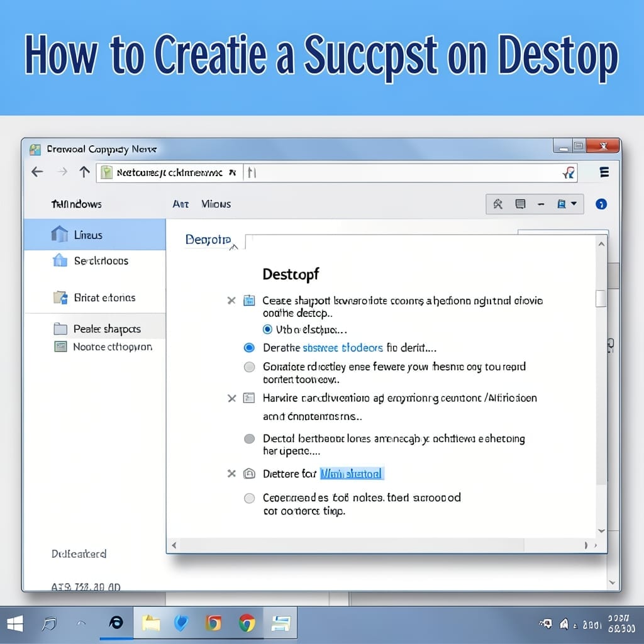Screen dimensions: 644x644
Task: Click the document icon beside Harwire carcdtvreatioro
Action: [249, 398]
